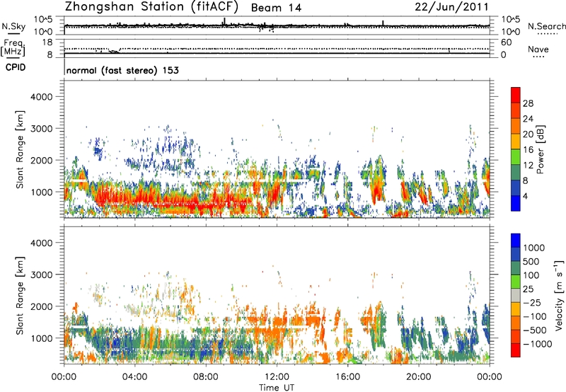Click the 2000 range tick of Velocity panel
This screenshot has height=392, width=566.
(41, 306)
